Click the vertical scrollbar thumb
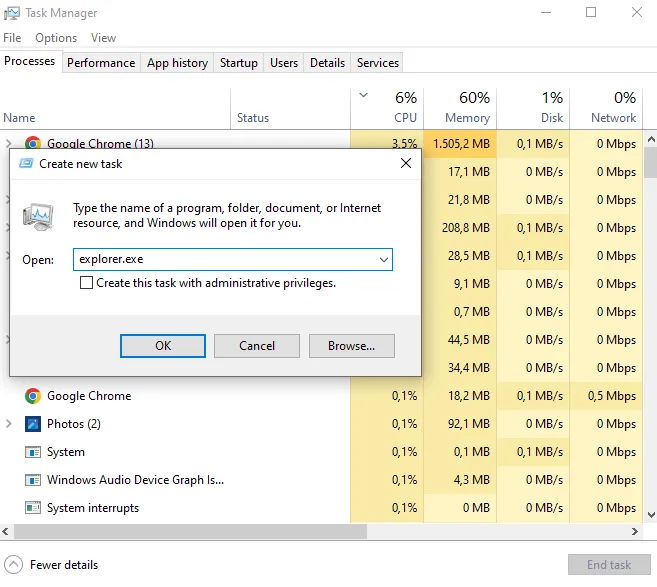 click(651, 163)
